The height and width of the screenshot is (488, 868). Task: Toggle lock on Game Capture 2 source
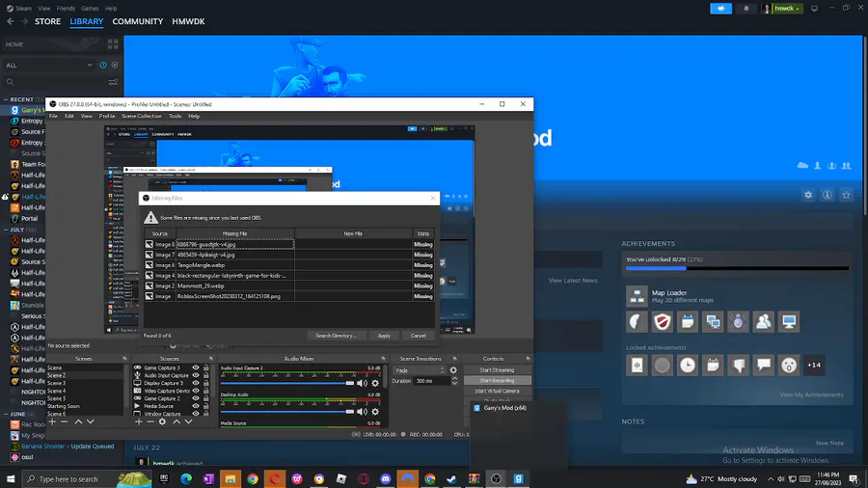point(206,398)
